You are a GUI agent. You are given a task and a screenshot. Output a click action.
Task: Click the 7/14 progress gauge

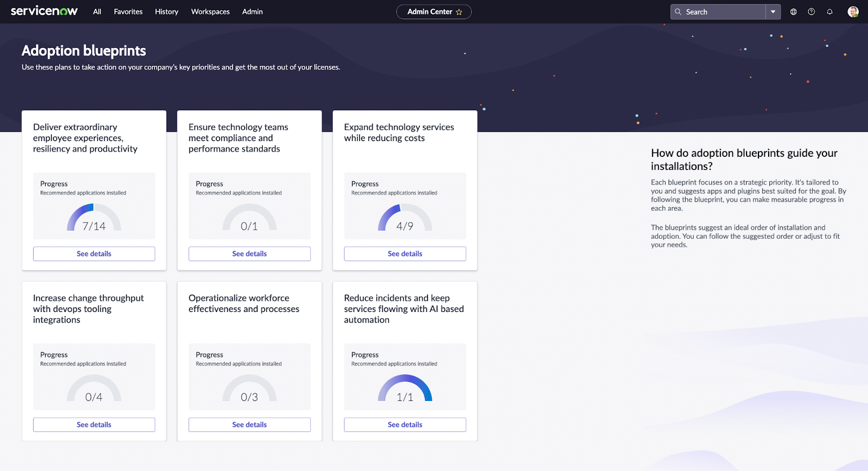coord(94,218)
